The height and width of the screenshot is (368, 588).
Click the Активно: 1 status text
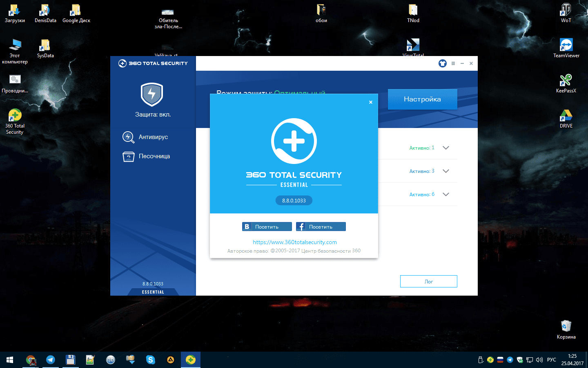422,148
